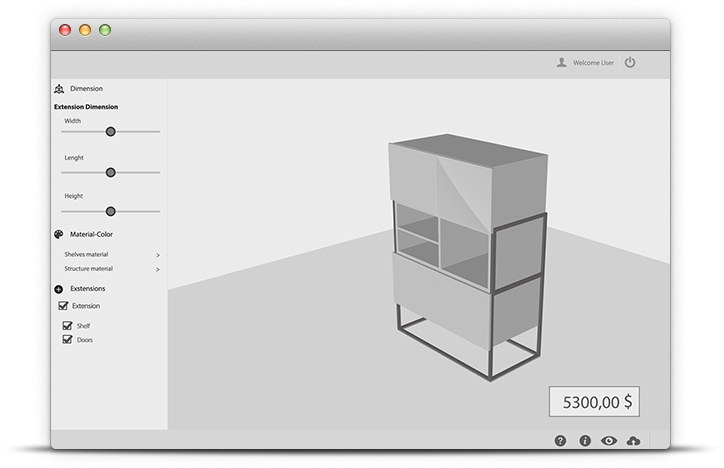Click the Dimension cube icon

[59, 89]
